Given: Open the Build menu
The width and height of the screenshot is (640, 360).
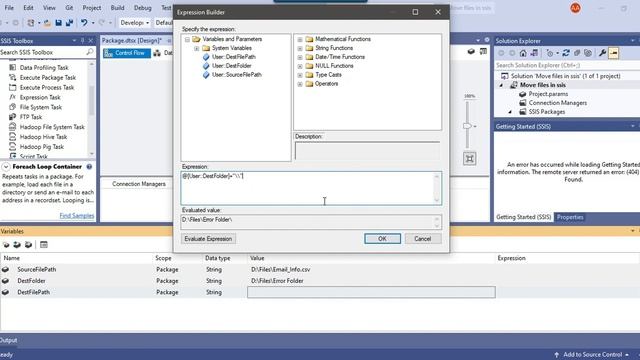Looking at the screenshot, I should tap(118, 8).
